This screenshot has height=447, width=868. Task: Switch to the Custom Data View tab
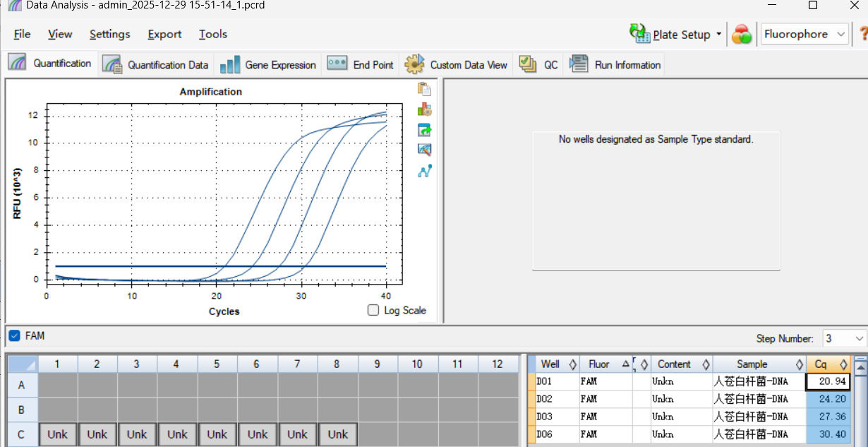(456, 65)
